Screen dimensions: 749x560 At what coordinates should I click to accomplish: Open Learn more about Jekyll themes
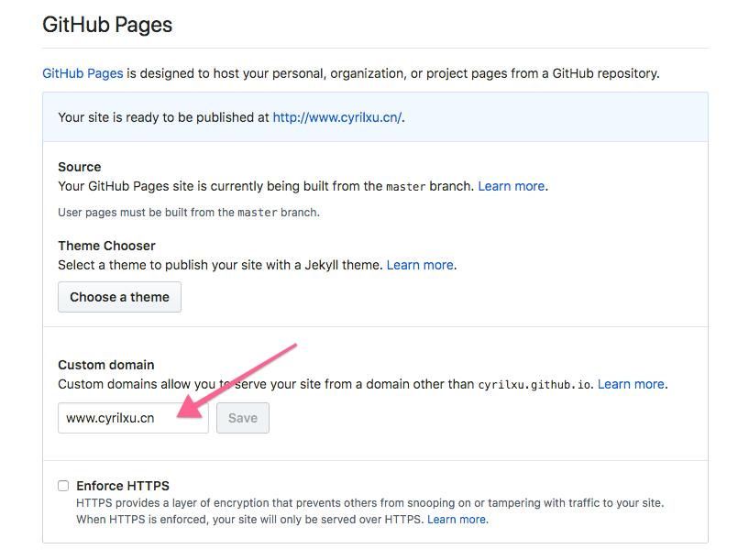[420, 265]
